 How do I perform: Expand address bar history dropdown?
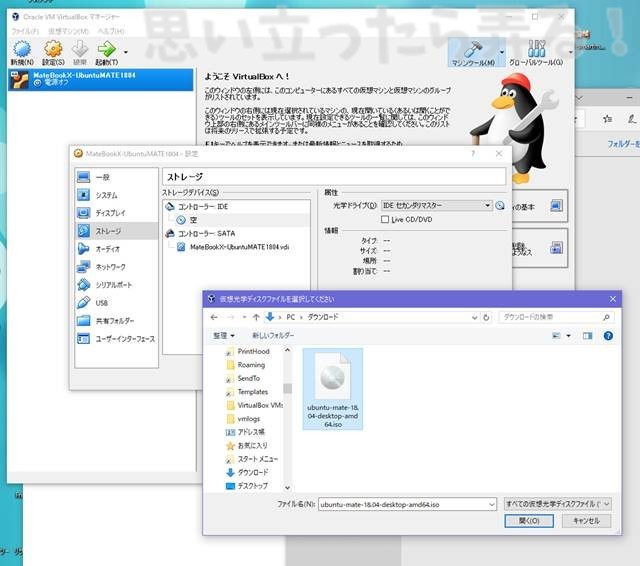[x=474, y=317]
